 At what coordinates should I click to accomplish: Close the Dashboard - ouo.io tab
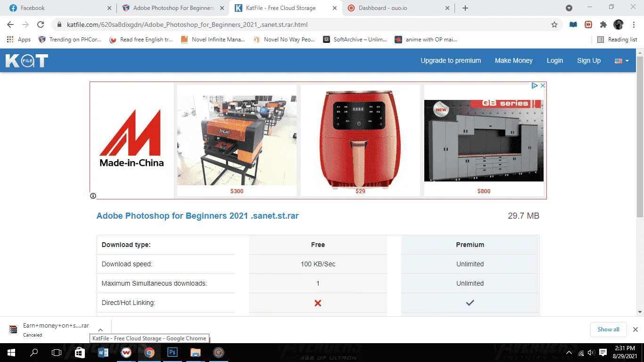(448, 8)
